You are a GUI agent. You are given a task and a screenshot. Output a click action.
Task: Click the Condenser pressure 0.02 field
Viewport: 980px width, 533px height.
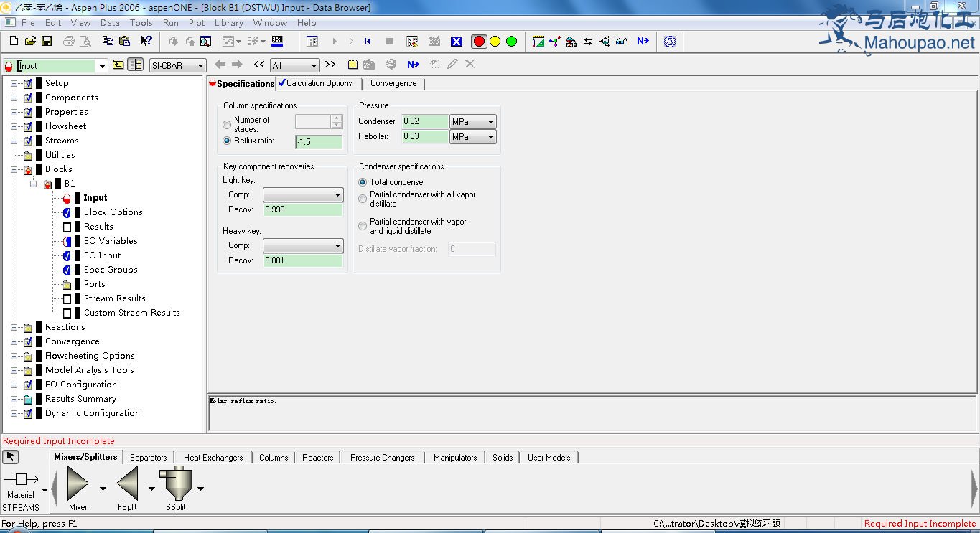(x=425, y=121)
